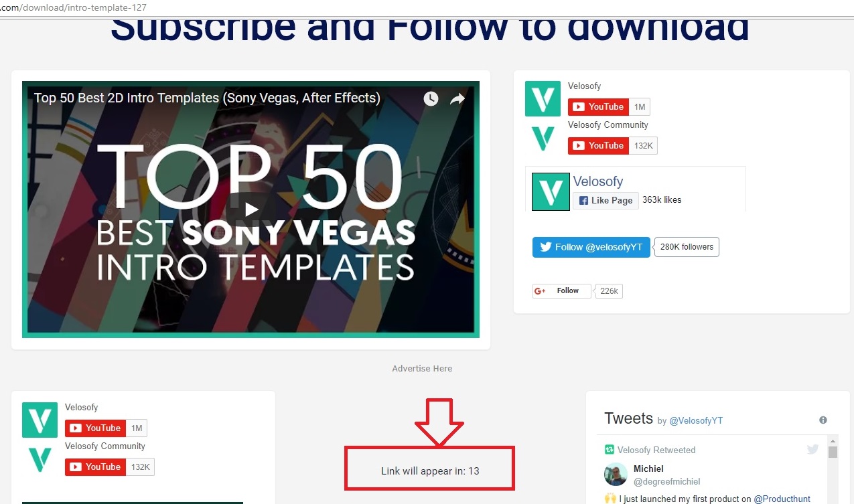Click the Velosofy Facebook page thumbnail

[551, 191]
